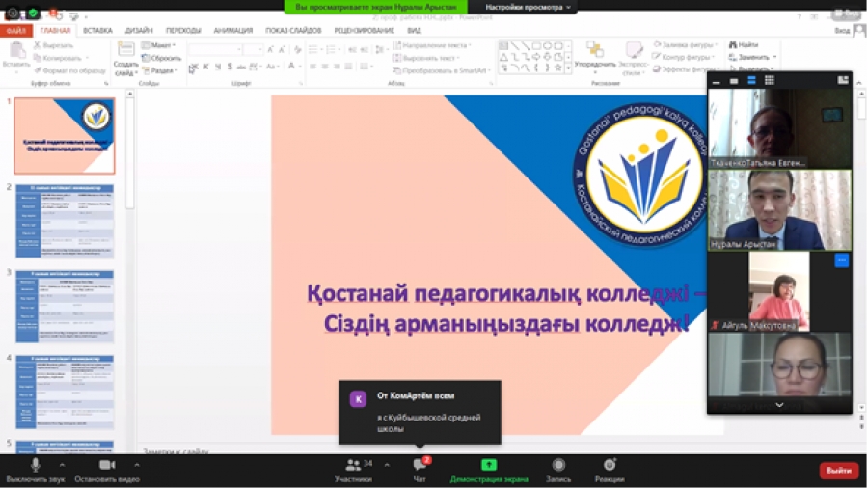Click the Вырезать cut command
This screenshot has width=868, height=489.
54,45
